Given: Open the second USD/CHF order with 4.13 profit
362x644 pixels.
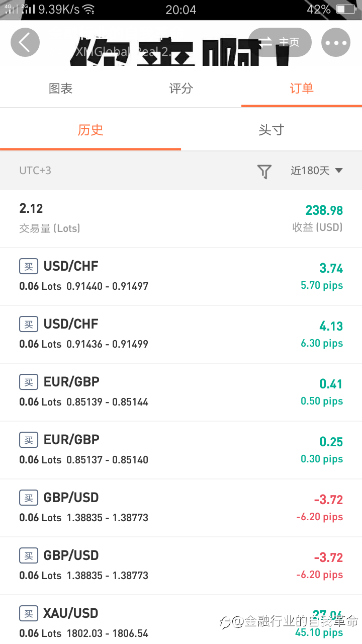Looking at the screenshot, I should 181,335.
